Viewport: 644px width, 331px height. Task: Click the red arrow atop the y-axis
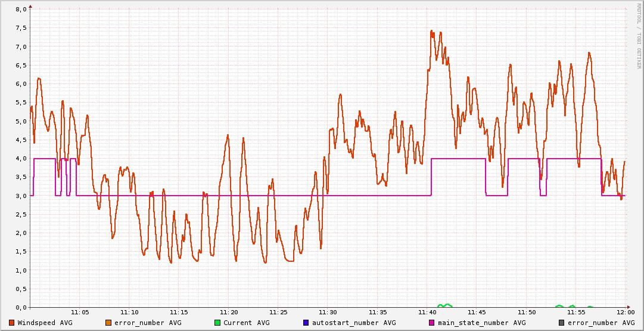point(30,6)
